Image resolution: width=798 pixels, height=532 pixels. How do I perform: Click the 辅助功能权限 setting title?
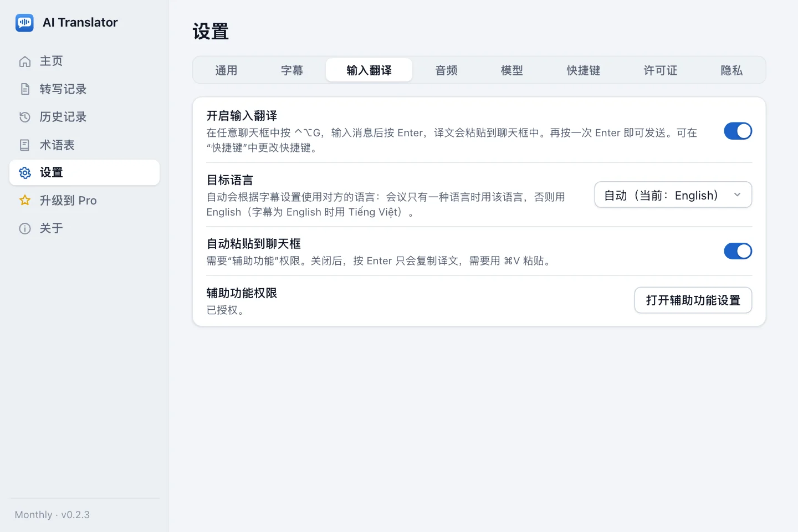(242, 293)
